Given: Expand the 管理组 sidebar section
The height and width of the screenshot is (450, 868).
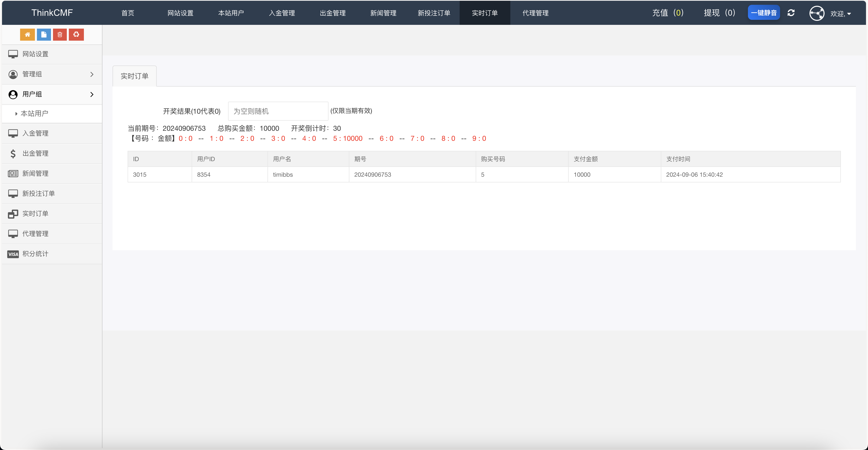Looking at the screenshot, I should 32,74.
